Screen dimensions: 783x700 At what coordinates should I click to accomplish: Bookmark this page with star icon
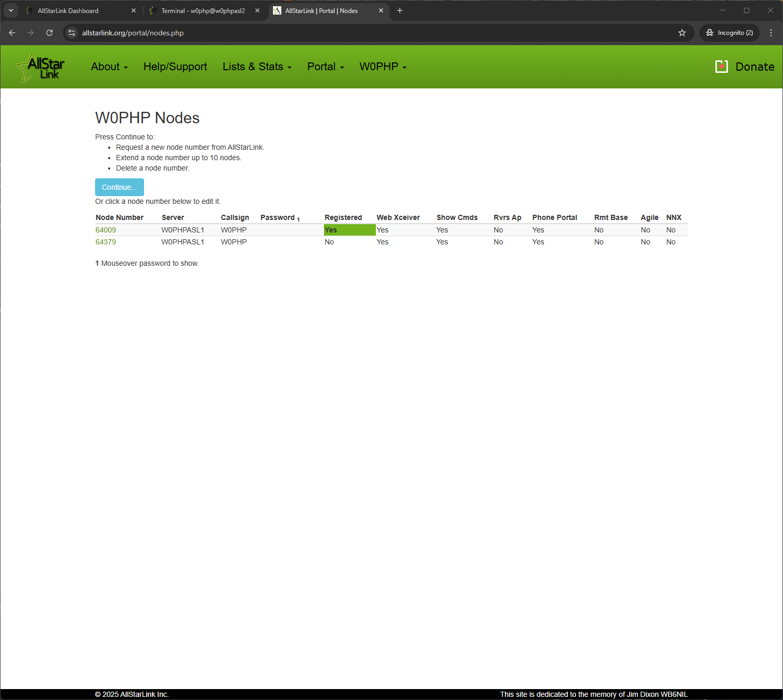tap(682, 33)
